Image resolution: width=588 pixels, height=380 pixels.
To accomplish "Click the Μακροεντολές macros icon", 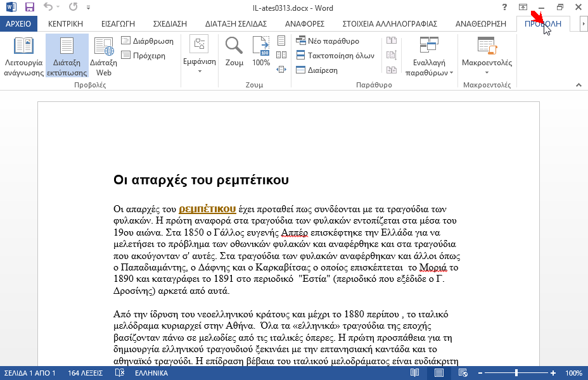I will pyautogui.click(x=487, y=46).
